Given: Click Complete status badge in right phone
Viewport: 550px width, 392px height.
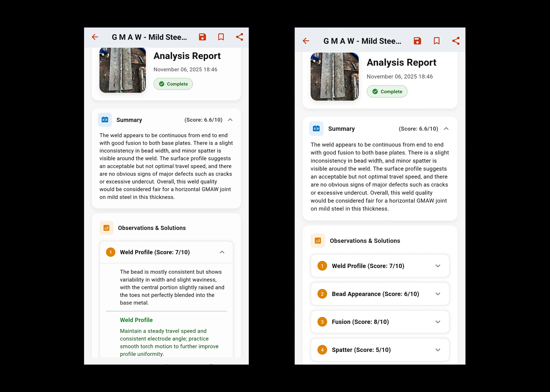Looking at the screenshot, I should coord(387,91).
